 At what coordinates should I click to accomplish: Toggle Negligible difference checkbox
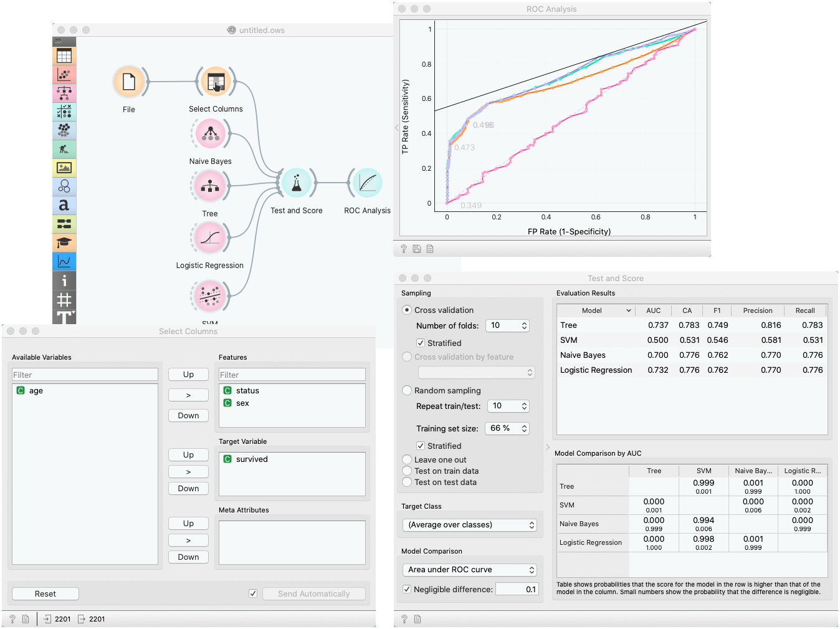tap(407, 589)
